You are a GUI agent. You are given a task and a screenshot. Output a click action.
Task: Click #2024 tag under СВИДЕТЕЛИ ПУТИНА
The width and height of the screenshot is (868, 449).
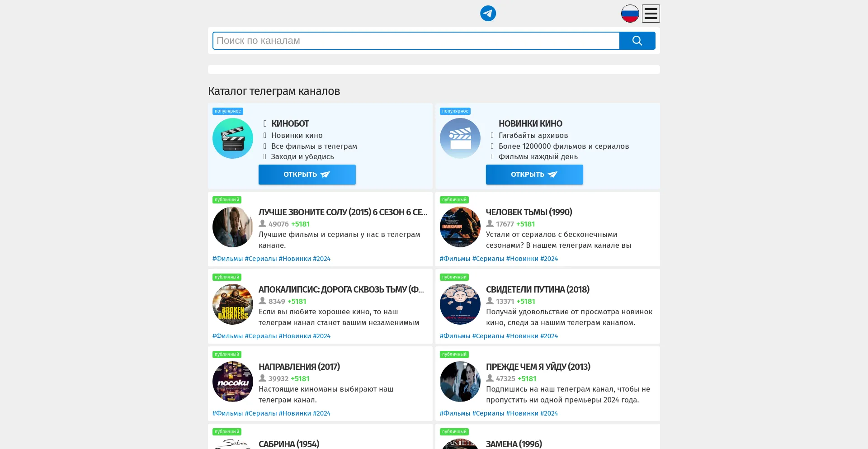[x=549, y=336]
